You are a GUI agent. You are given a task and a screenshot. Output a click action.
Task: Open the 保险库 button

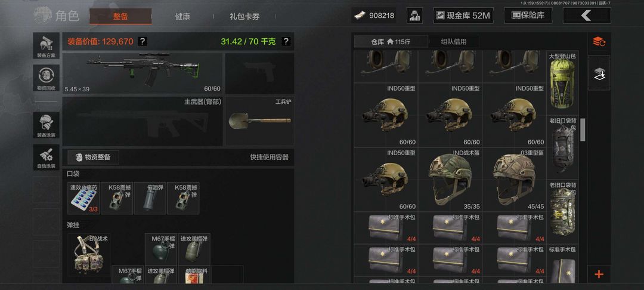tap(528, 16)
